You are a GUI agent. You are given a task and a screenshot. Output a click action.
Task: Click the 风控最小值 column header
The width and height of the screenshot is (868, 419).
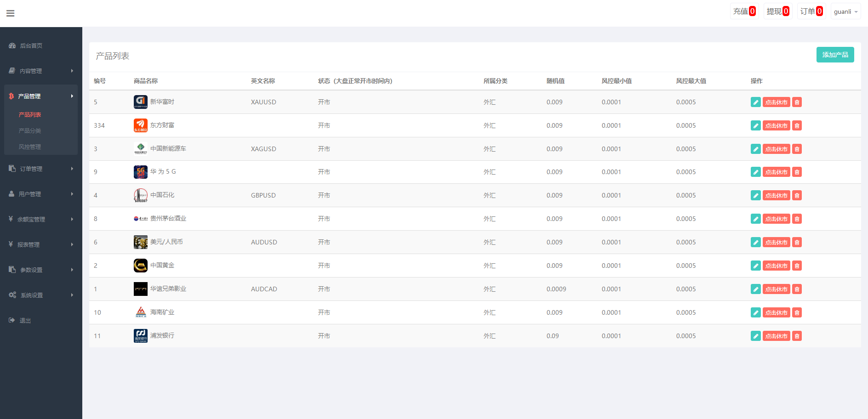pyautogui.click(x=617, y=81)
